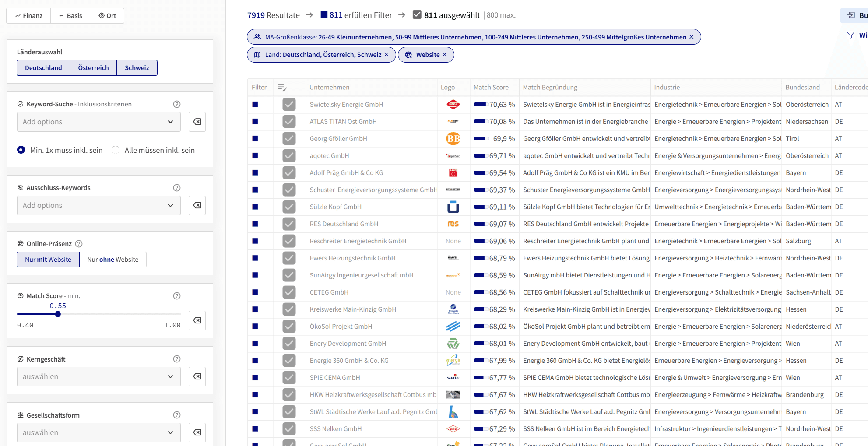868x446 pixels.
Task: Uncheck the SSS Nelken GmbH row
Action: [289, 429]
